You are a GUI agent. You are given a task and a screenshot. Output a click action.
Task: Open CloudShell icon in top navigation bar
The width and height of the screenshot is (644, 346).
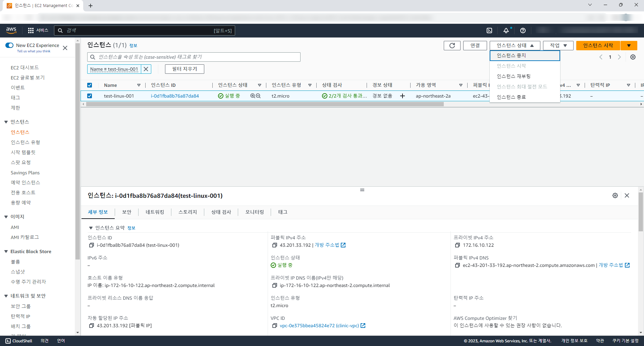pos(489,31)
